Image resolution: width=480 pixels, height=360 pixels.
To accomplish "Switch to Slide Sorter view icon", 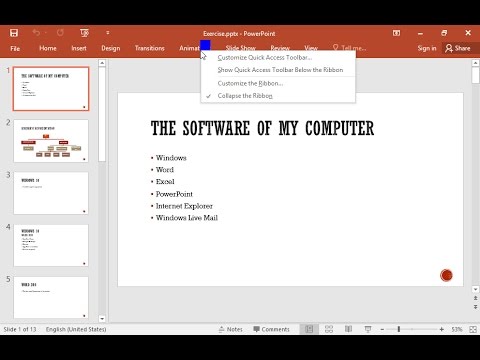I will (x=329, y=329).
